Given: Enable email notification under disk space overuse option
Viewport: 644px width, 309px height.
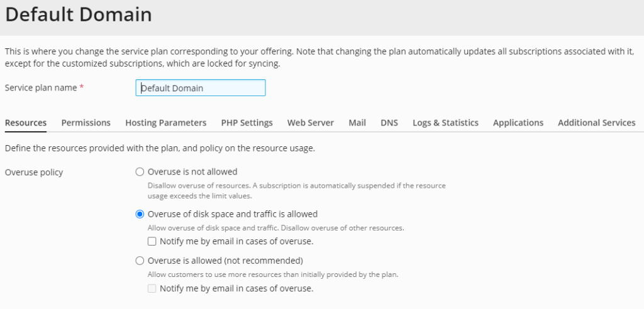Looking at the screenshot, I should pos(152,241).
